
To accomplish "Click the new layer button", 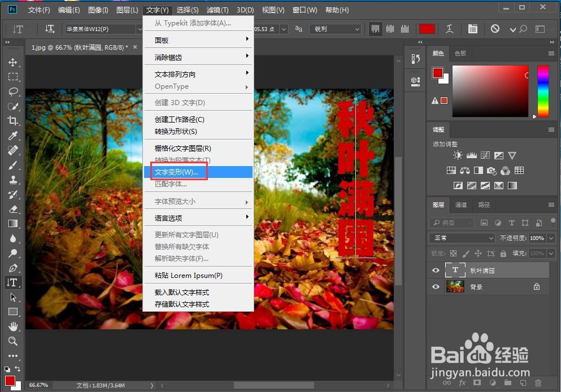I will click(x=524, y=383).
